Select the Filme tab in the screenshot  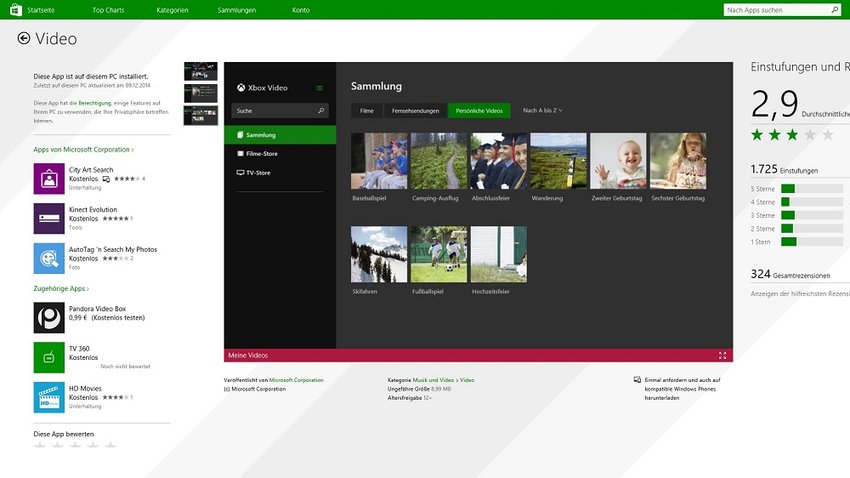pyautogui.click(x=367, y=111)
